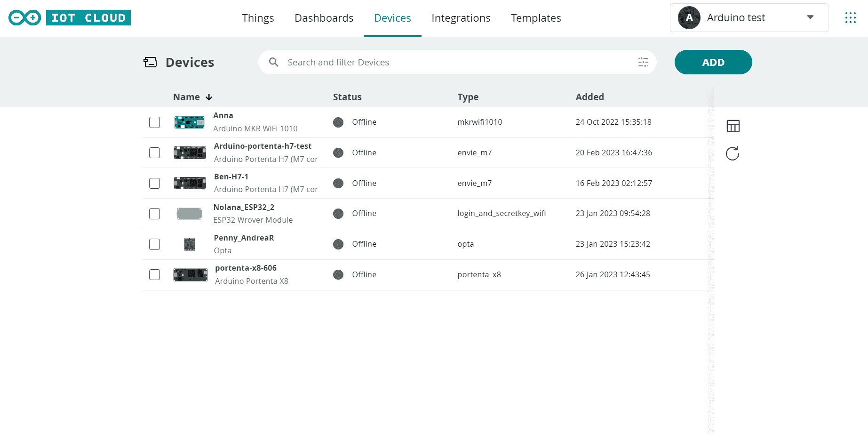Click the Penny_AndreaR Opta device image
The height and width of the screenshot is (434, 868).
click(190, 244)
